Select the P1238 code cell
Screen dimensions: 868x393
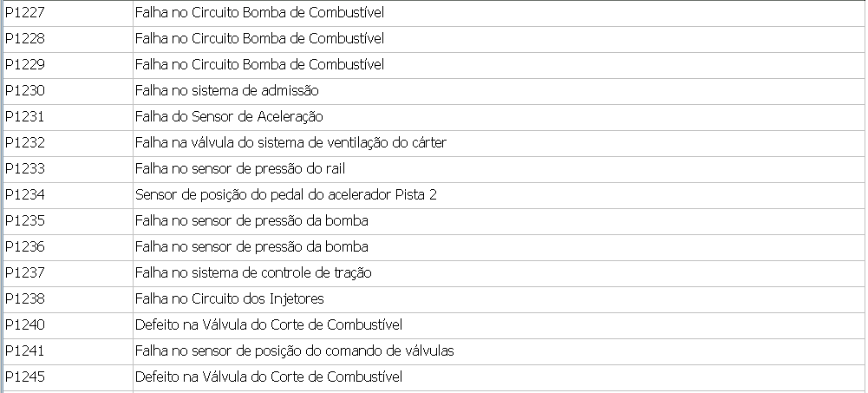(x=25, y=299)
